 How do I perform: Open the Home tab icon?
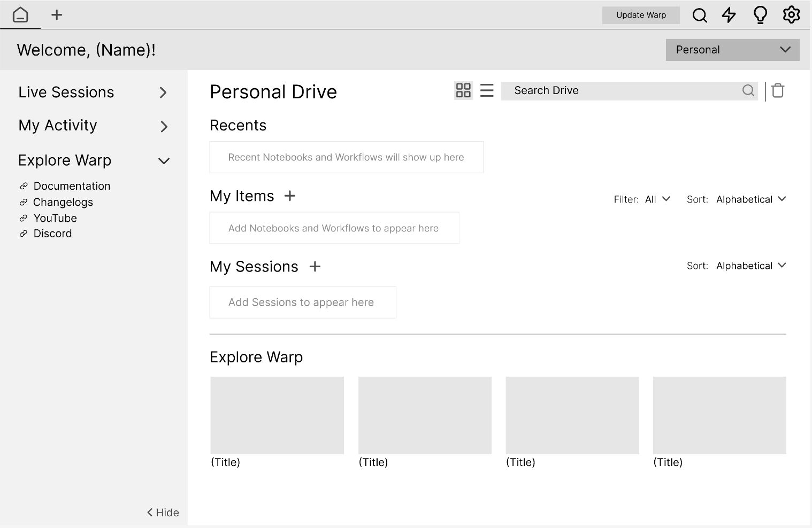20,14
